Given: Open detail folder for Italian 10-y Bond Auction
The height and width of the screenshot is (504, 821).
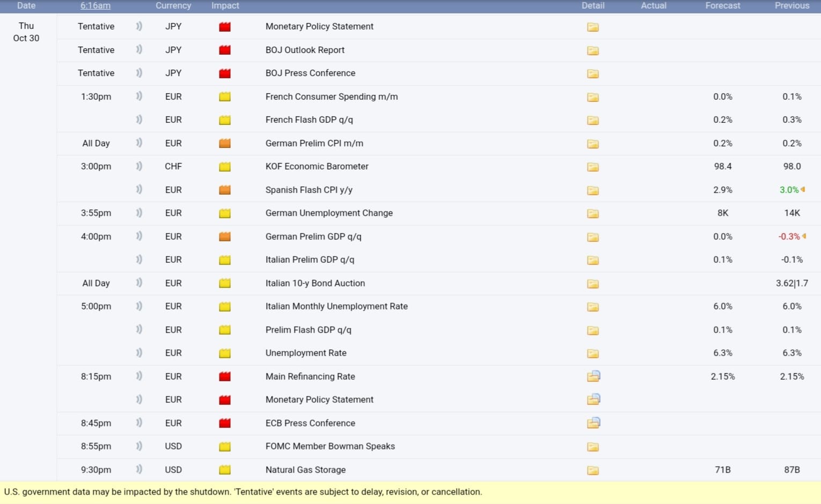Looking at the screenshot, I should 592,284.
